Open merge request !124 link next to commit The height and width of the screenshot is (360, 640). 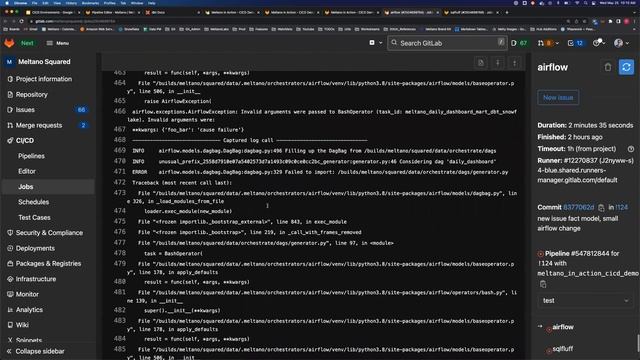click(622, 207)
